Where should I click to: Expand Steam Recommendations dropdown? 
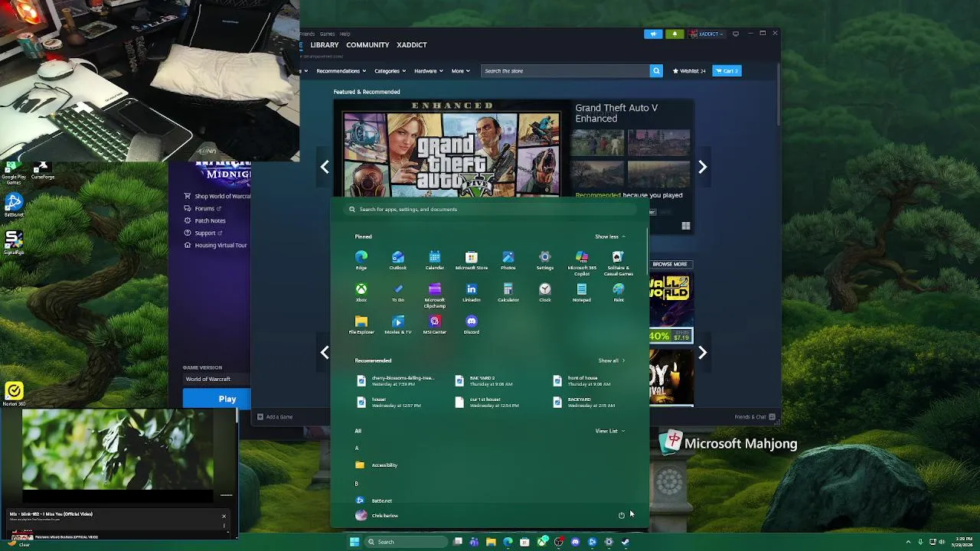(341, 71)
